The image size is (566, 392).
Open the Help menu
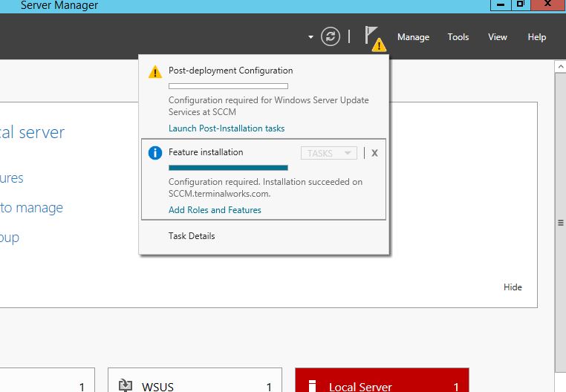click(537, 37)
